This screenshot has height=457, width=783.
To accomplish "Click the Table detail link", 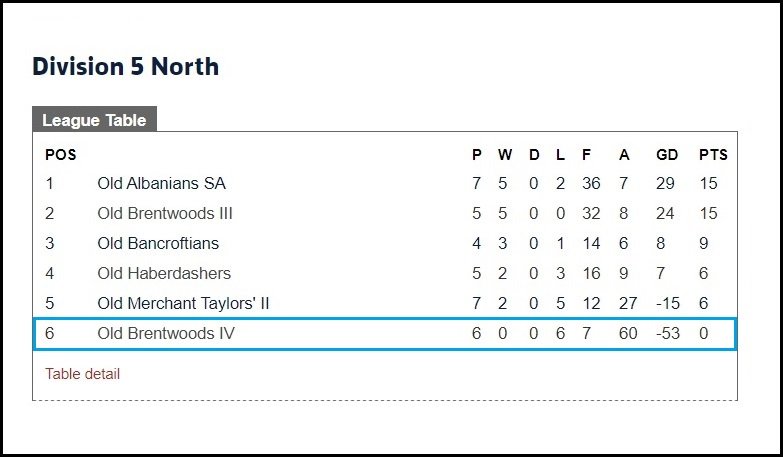I will pyautogui.click(x=82, y=374).
